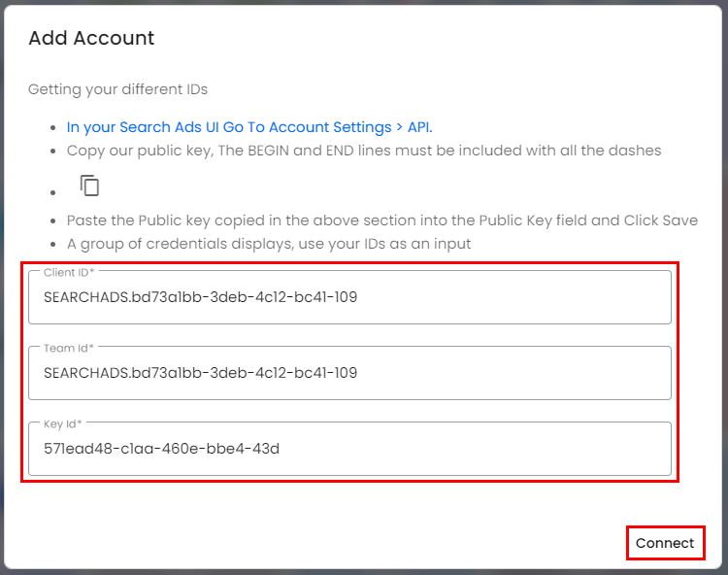Click the Client ID* floating label
The height and width of the screenshot is (575, 728).
point(69,273)
